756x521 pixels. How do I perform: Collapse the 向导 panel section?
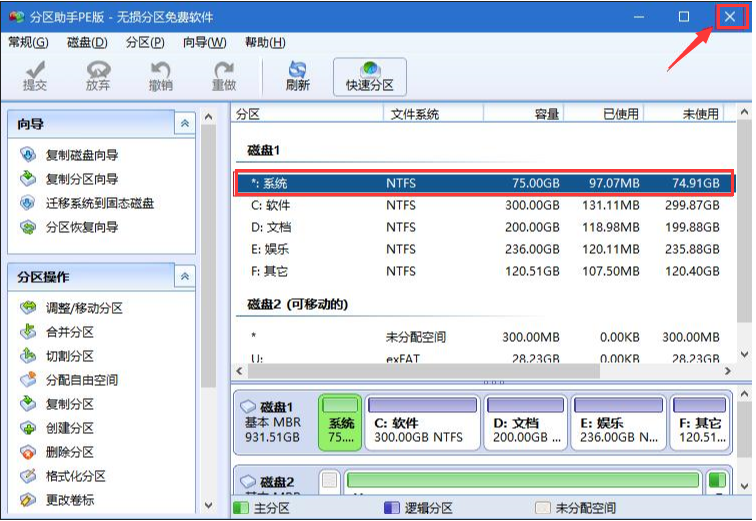[x=184, y=124]
